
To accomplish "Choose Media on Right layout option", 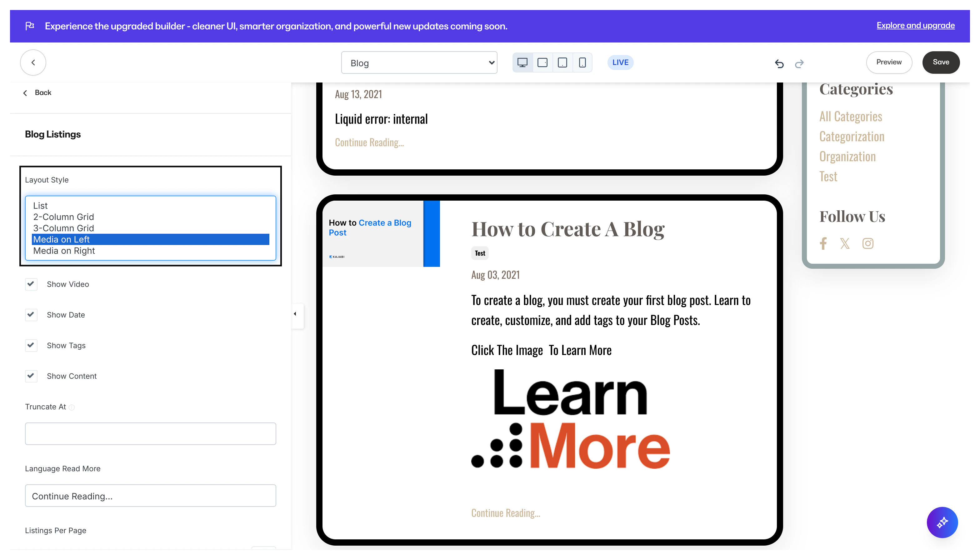I will click(x=64, y=251).
